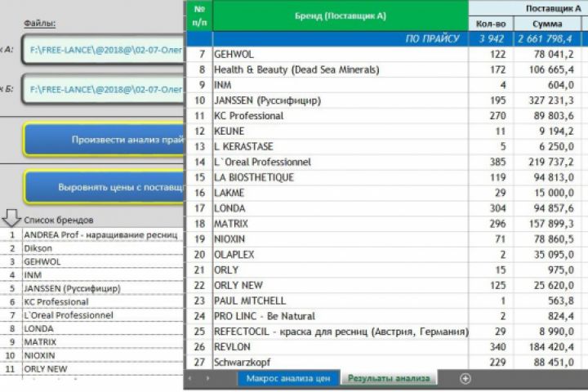
Task: Select GEHWOL in the left brand list
Action: coord(103,262)
